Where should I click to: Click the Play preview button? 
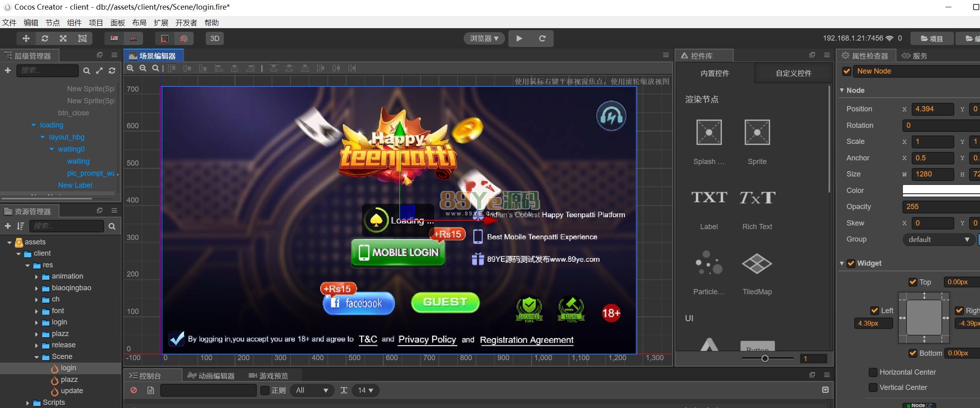(x=519, y=38)
